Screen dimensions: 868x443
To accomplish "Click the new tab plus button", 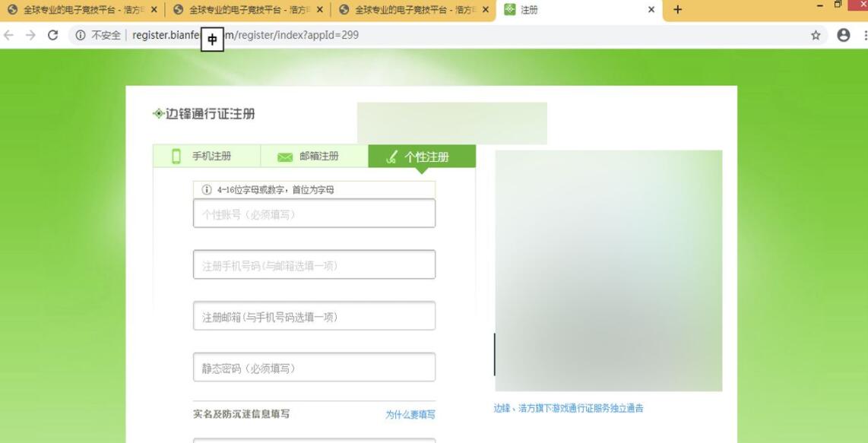I will [x=676, y=10].
